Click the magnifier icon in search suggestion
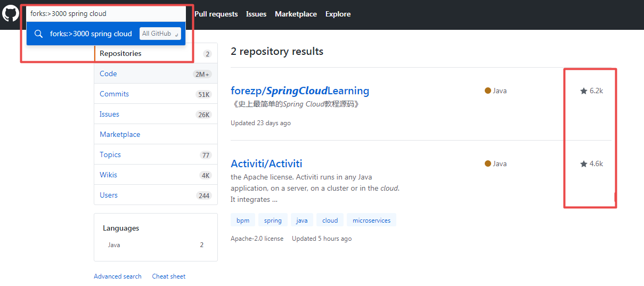Screen dimensions: 644x286 pos(38,34)
